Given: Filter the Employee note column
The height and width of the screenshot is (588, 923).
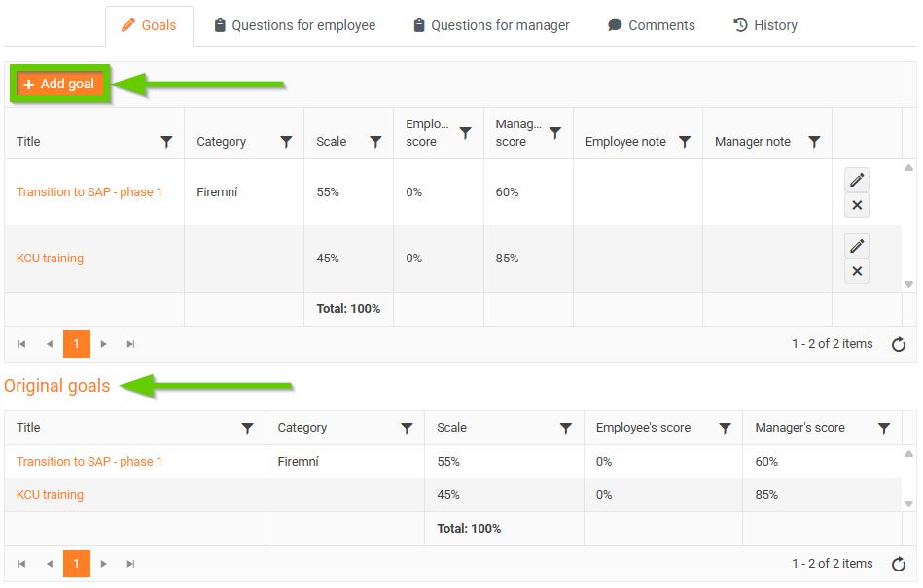Looking at the screenshot, I should tap(685, 142).
